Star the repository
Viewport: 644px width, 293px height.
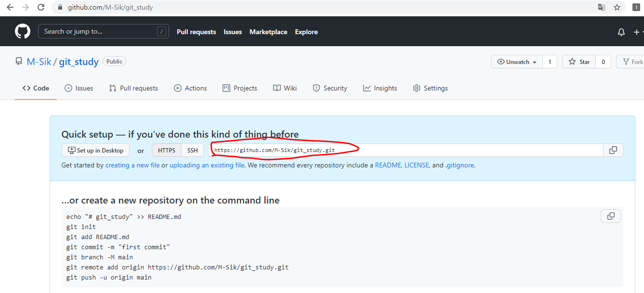click(579, 62)
